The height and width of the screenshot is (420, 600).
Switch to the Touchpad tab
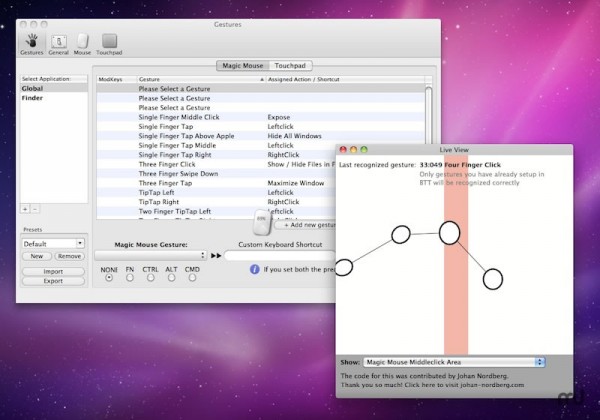(x=292, y=66)
